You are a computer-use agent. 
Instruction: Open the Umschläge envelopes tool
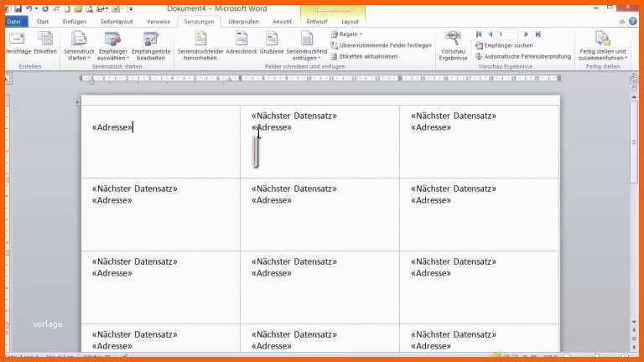pyautogui.click(x=18, y=43)
